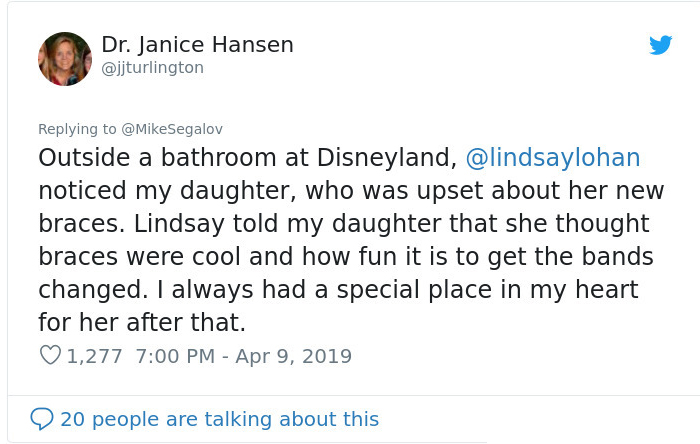Open the Dr. Janice Hansen display name
700x444 pixels.
click(x=197, y=45)
